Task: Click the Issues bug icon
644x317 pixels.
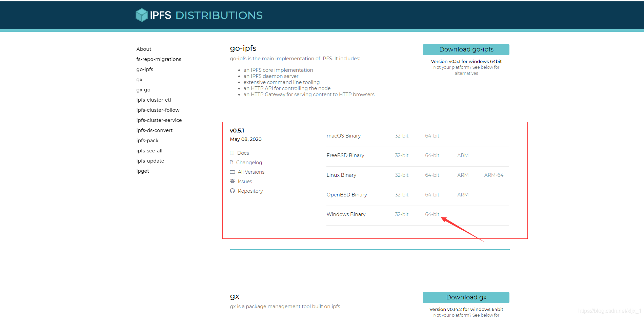Action: click(232, 181)
